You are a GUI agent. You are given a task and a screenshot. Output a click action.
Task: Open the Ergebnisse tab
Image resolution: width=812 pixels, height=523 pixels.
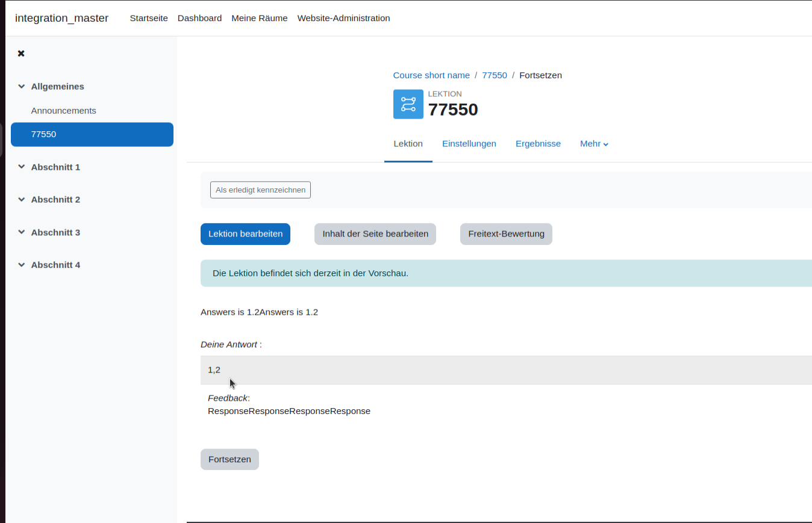point(538,144)
